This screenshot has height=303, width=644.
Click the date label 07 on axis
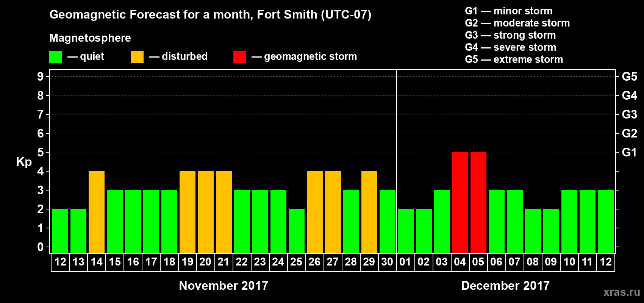click(514, 262)
